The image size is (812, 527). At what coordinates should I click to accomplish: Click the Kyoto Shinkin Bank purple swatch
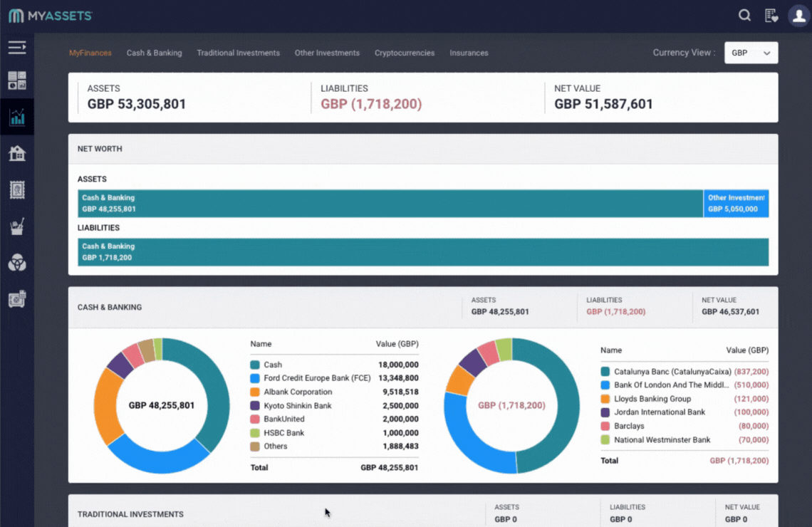tap(255, 406)
